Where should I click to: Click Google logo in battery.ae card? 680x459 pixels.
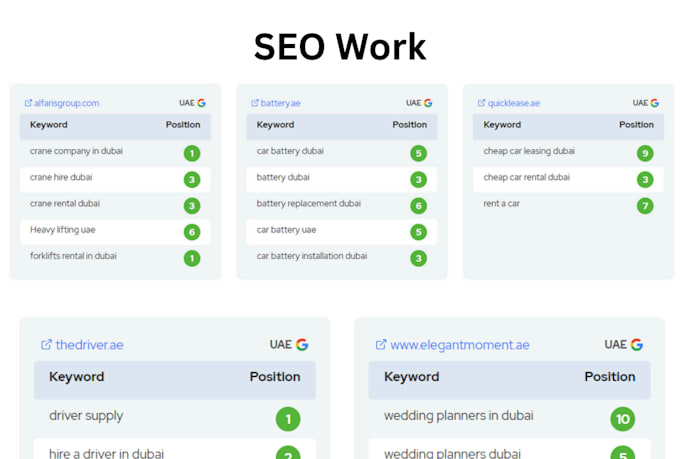[428, 103]
